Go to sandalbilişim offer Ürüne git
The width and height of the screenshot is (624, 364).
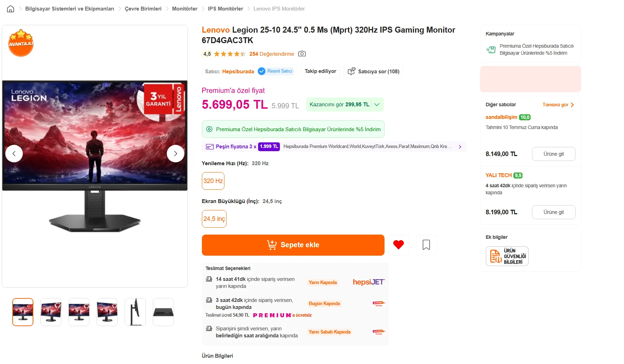coord(554,154)
